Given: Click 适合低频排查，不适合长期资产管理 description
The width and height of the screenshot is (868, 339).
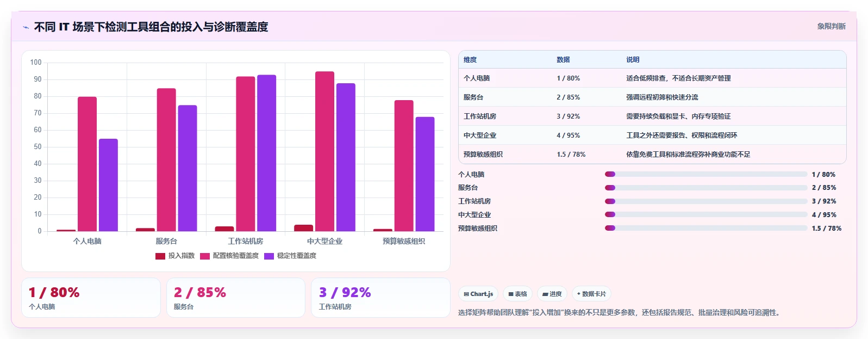Looking at the screenshot, I should (678, 78).
